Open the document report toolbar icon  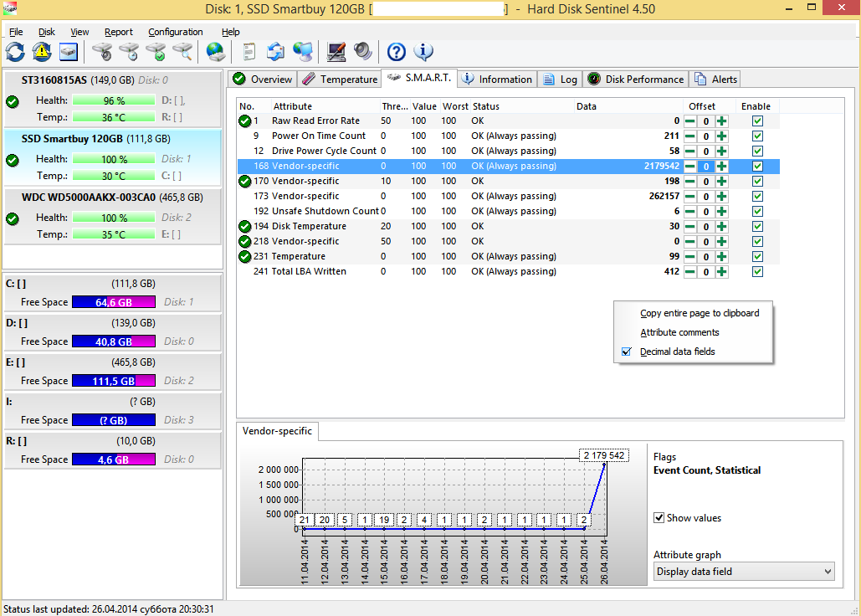pos(249,52)
